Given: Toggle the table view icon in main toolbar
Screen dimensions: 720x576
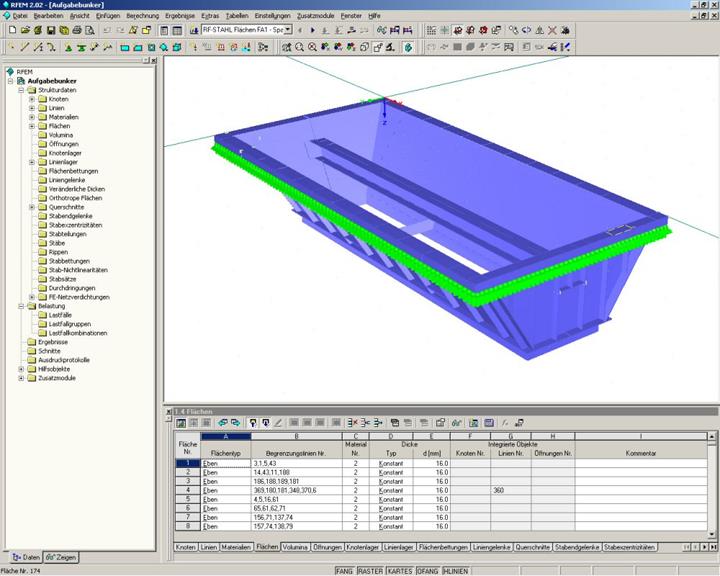Looking at the screenshot, I should [177, 30].
